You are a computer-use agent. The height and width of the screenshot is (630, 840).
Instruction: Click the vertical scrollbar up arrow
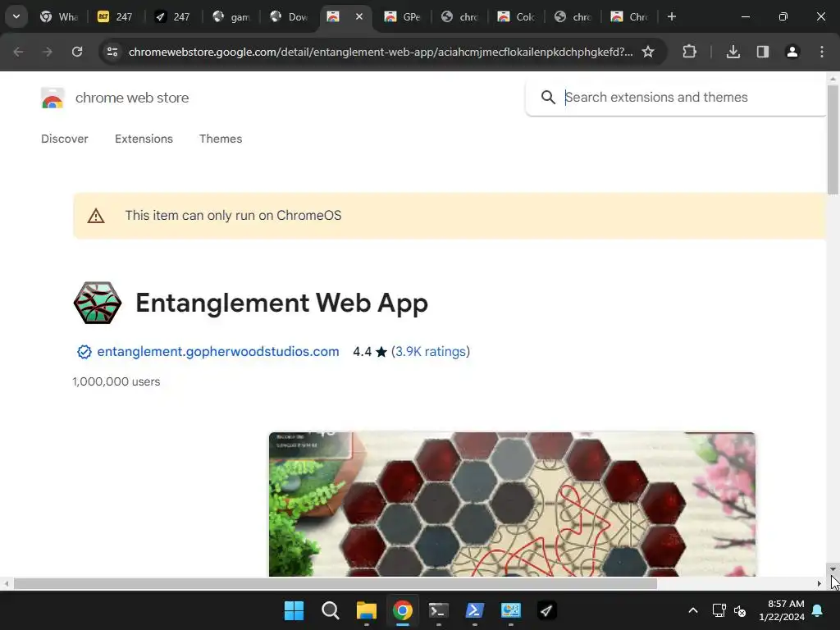832,79
